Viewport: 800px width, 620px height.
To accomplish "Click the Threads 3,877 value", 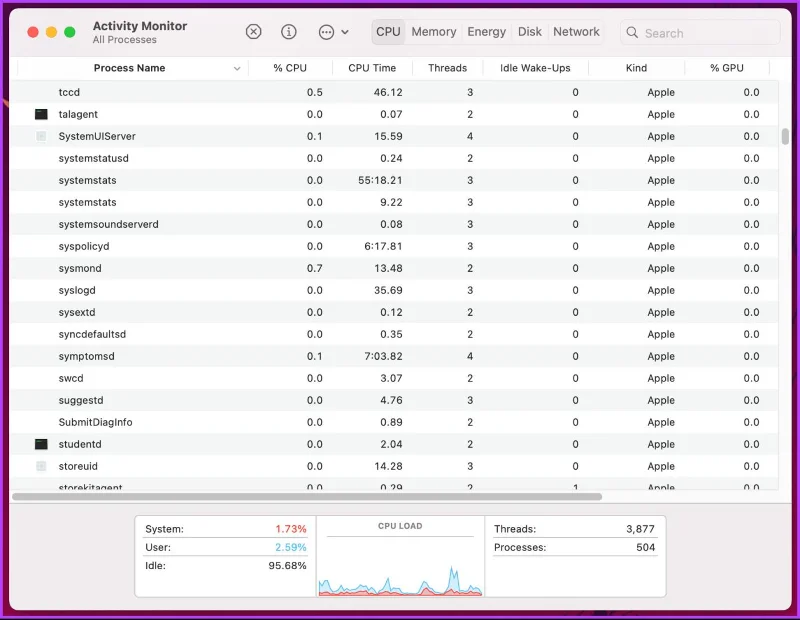I will click(640, 529).
